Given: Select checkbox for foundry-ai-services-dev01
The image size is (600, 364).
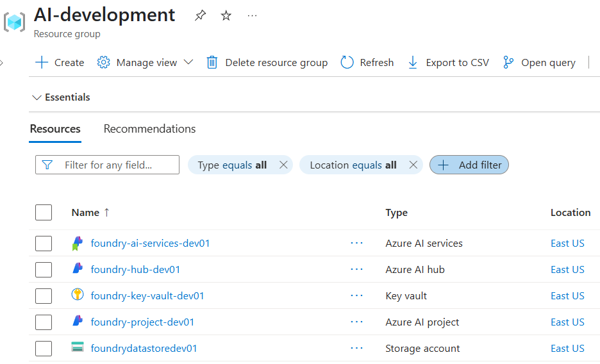Looking at the screenshot, I should coord(44,243).
